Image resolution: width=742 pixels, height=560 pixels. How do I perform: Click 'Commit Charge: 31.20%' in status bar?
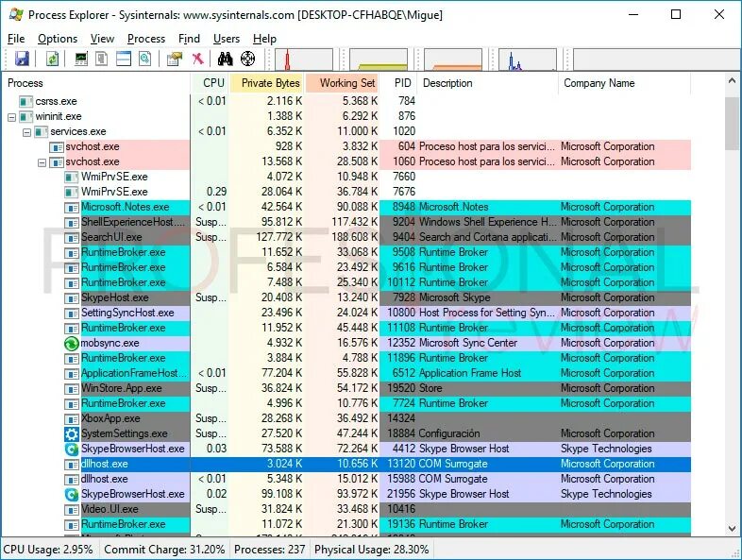[164, 550]
